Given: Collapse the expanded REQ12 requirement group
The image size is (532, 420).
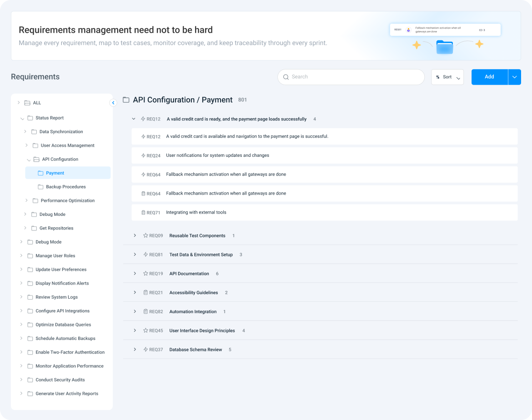Looking at the screenshot, I should point(134,119).
